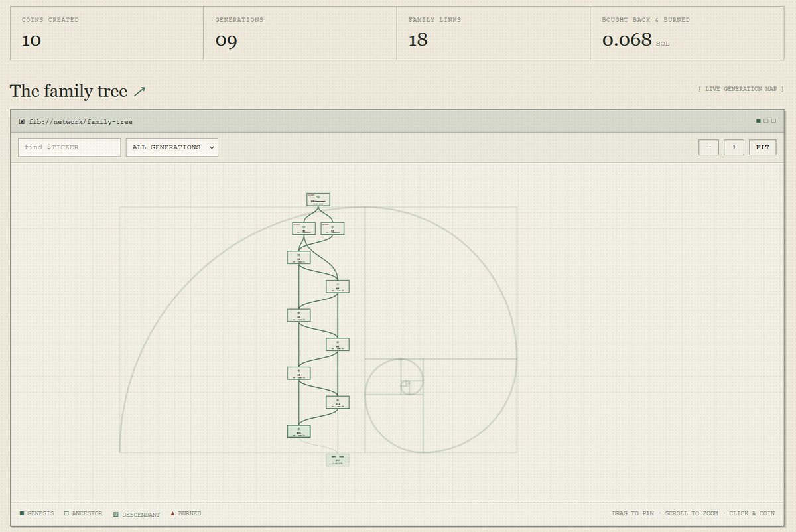Click the COINS CREATED value 10

[31, 40]
